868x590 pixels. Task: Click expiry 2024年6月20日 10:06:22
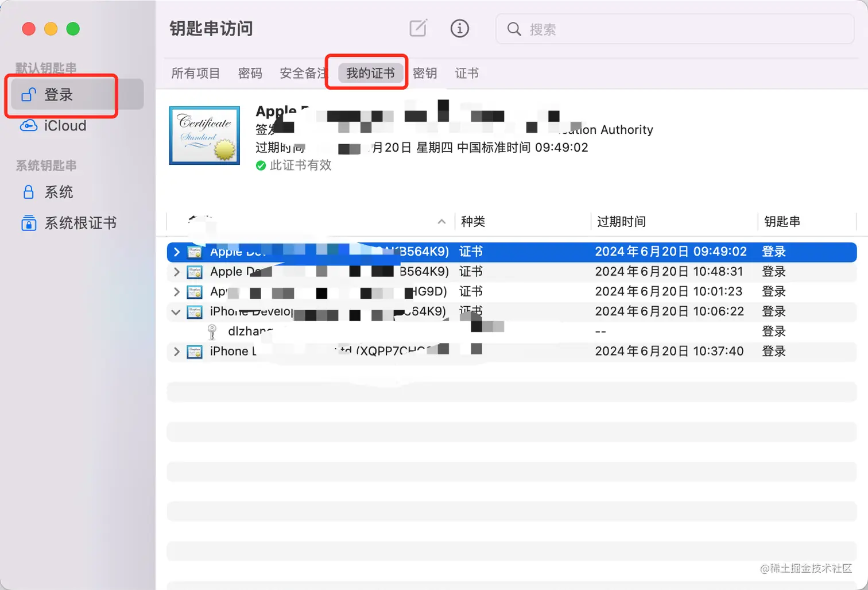[x=669, y=311]
